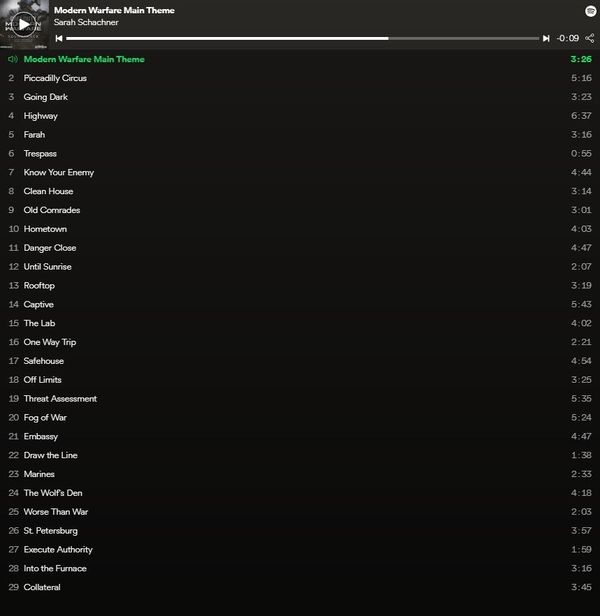
Task: Play the Fog of War track
Action: tap(300, 417)
